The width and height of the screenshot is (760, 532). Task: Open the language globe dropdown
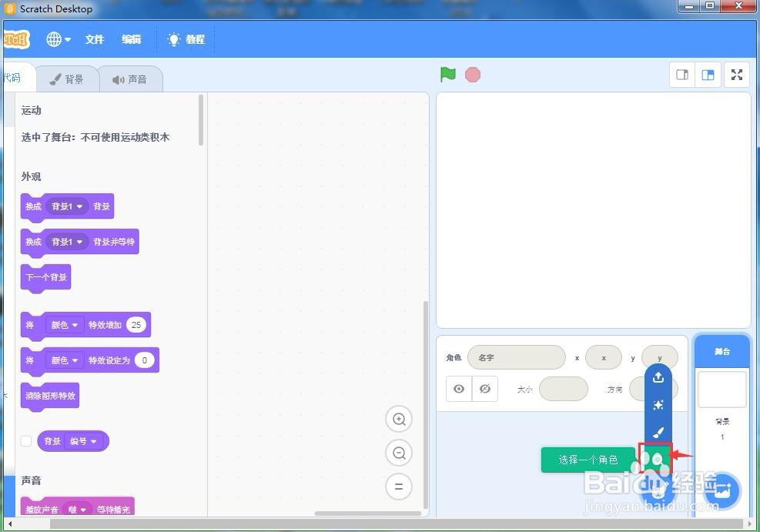(58, 39)
